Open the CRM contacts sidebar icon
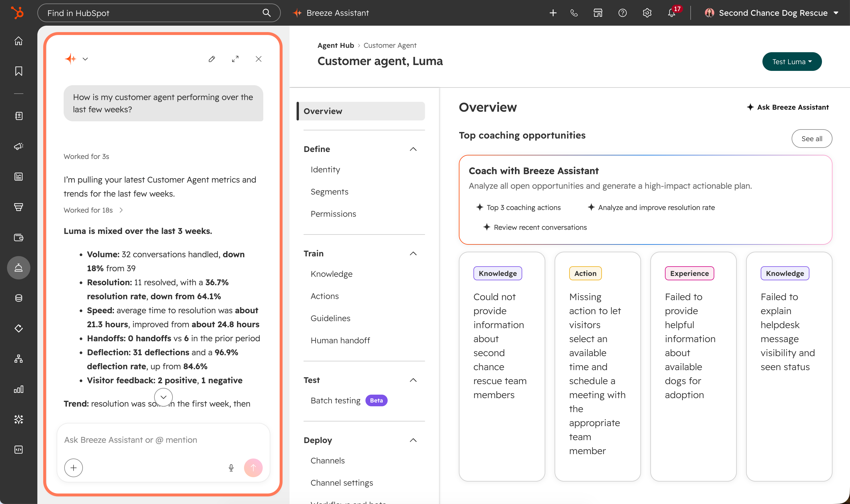Screen dimensions: 850x504 tap(19, 116)
